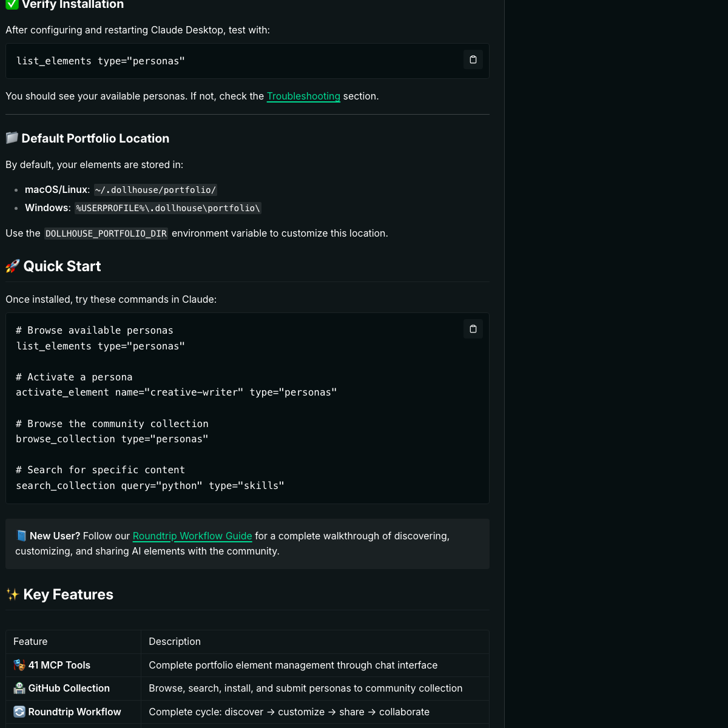
Task: Open the Troubleshooting section link
Action: [x=303, y=96]
